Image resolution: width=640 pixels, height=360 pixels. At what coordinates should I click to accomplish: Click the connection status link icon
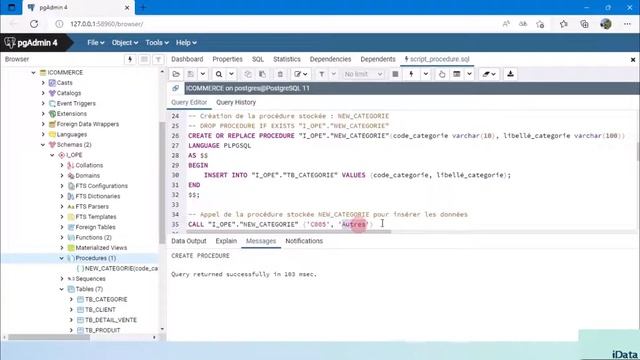pos(176,88)
